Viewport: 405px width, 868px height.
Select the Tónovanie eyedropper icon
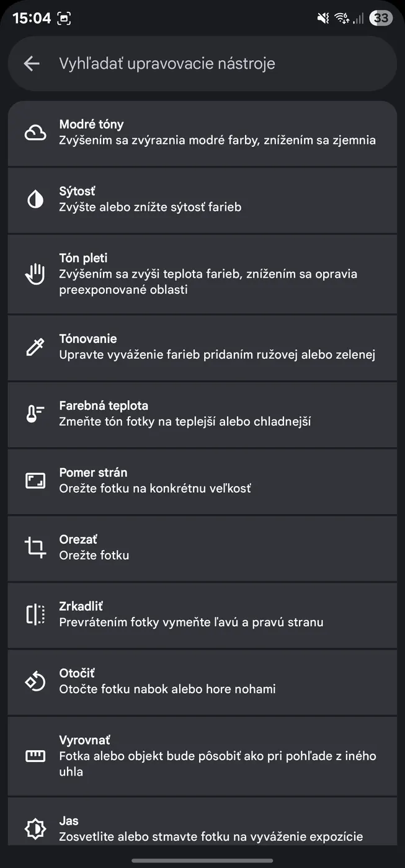pyautogui.click(x=35, y=347)
